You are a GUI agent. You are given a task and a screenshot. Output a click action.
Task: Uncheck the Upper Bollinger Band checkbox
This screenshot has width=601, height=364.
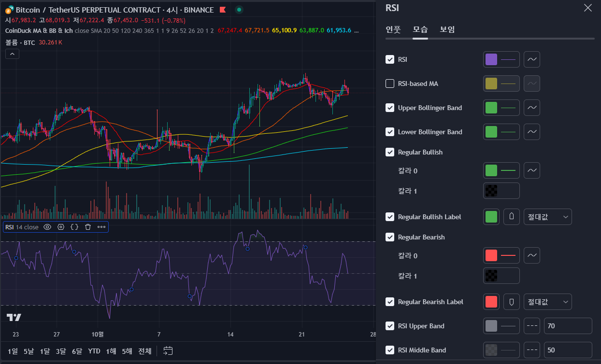(x=390, y=108)
